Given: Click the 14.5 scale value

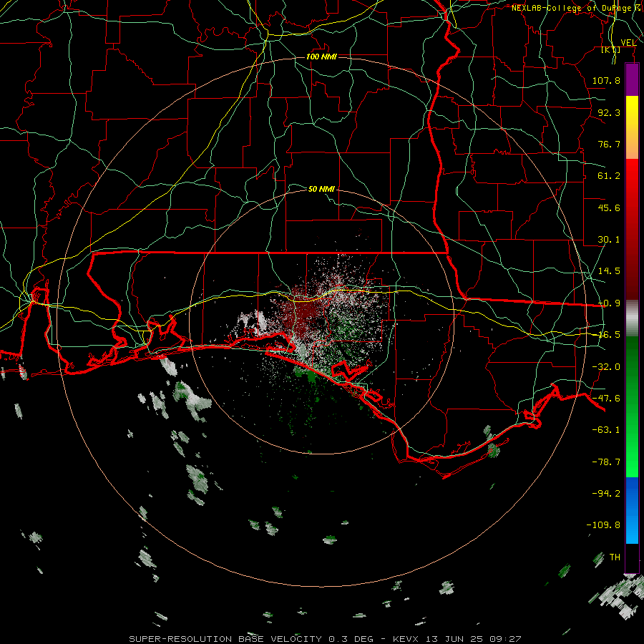Looking at the screenshot, I should (x=609, y=271).
